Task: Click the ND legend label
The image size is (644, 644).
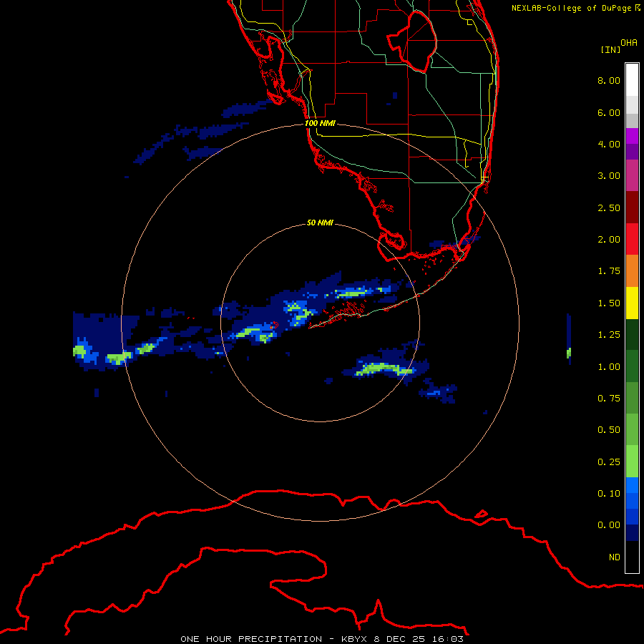Action: coord(615,557)
